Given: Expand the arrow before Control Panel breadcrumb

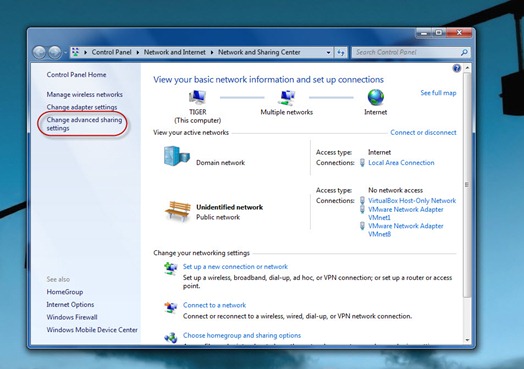Looking at the screenshot, I should click(86, 52).
